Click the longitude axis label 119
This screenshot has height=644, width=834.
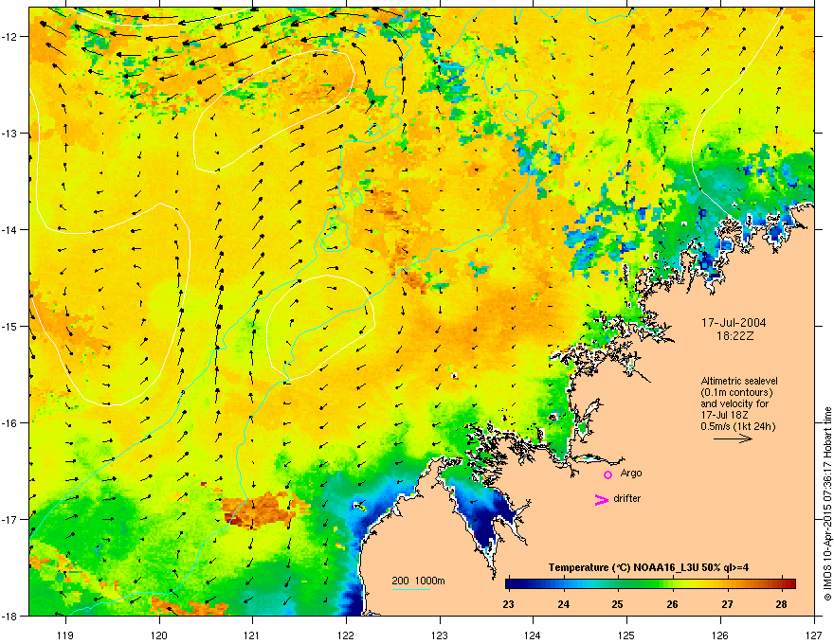tap(64, 635)
